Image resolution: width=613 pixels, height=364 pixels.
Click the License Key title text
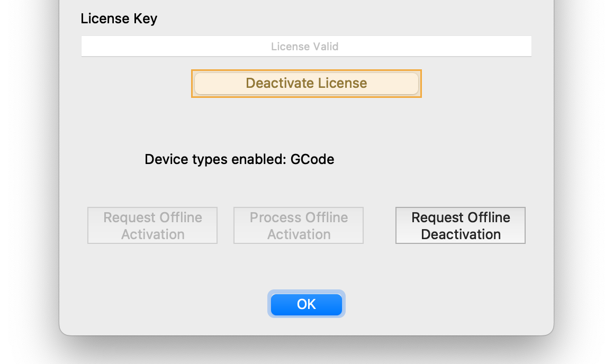pos(119,19)
